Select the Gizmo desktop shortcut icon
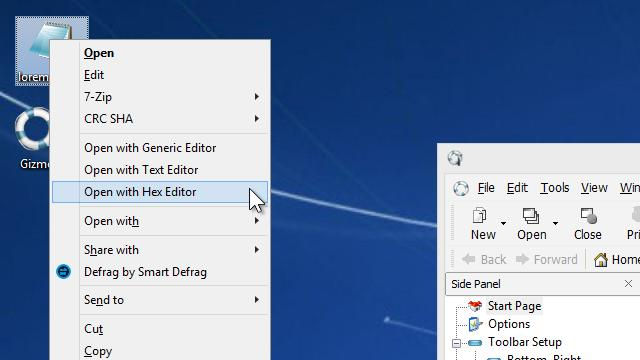Screen dimensions: 640x360 32,139
